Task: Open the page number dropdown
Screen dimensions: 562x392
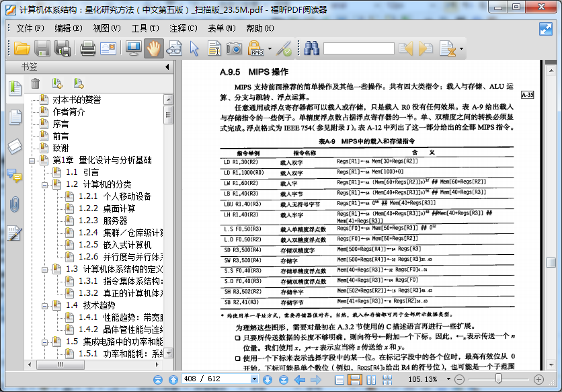Action: 254,379
